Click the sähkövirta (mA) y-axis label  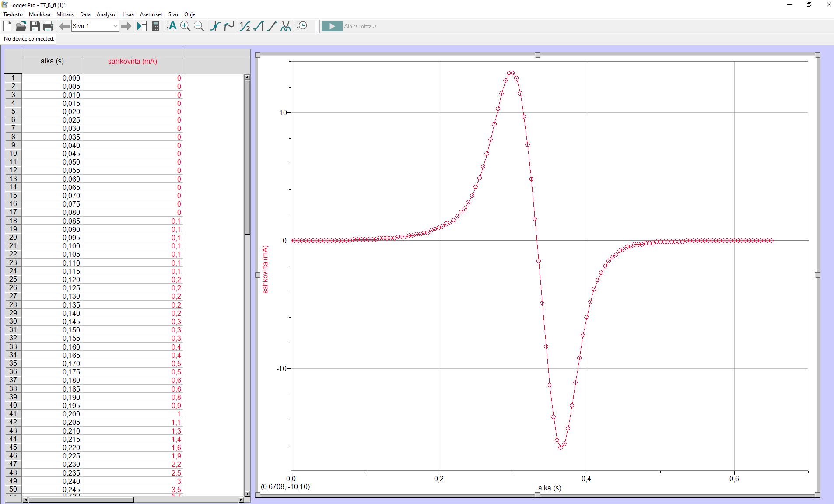[266, 269]
